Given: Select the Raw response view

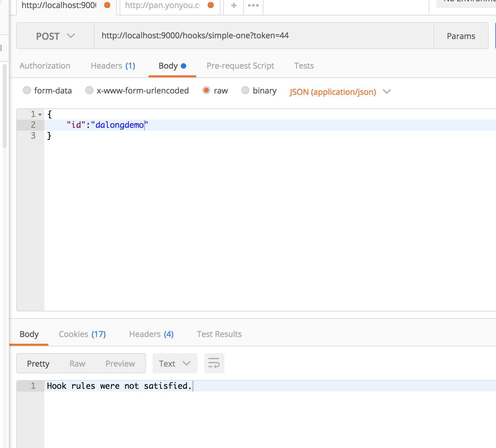Looking at the screenshot, I should tap(77, 364).
